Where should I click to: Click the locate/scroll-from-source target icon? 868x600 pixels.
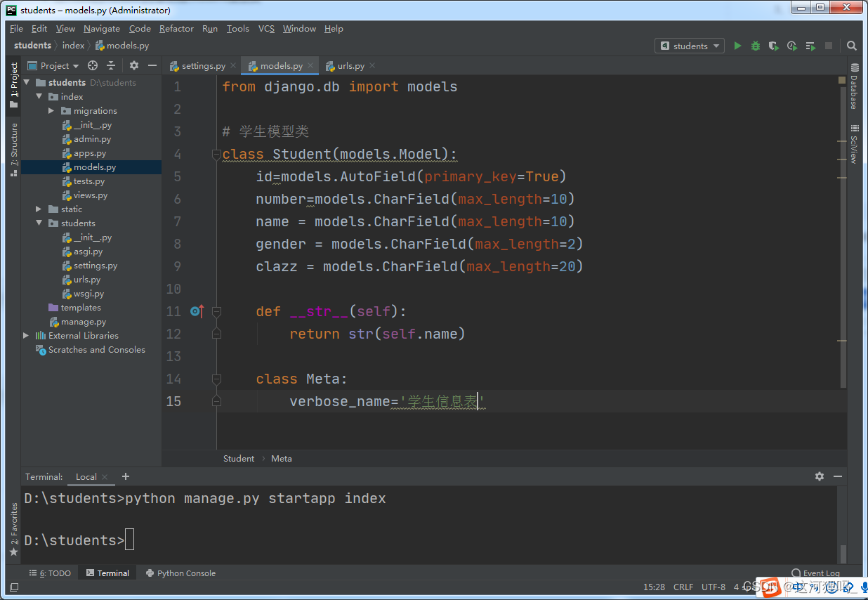click(x=93, y=65)
